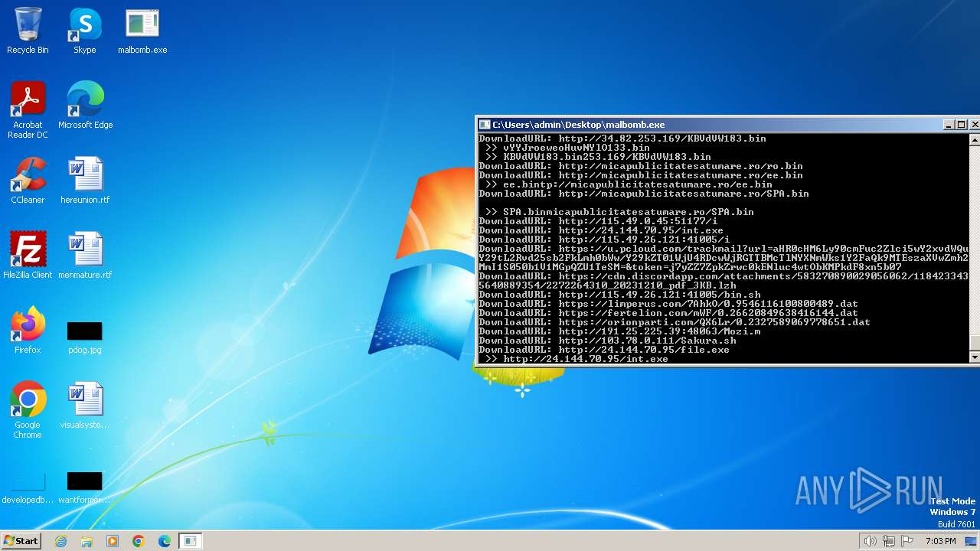Image resolution: width=980 pixels, height=551 pixels.
Task: Click the console scrollbar down arrow
Action: (x=974, y=357)
